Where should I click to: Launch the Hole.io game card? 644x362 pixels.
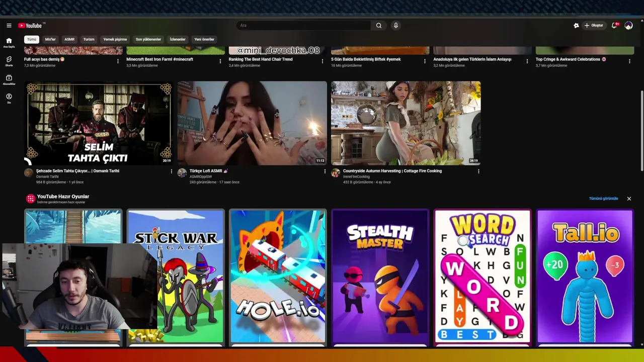(x=278, y=276)
